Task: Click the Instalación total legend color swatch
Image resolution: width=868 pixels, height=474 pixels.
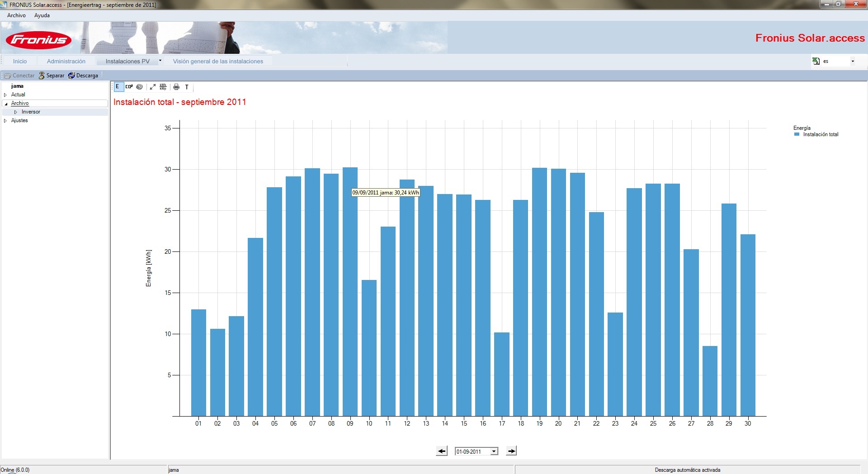Action: 797,134
